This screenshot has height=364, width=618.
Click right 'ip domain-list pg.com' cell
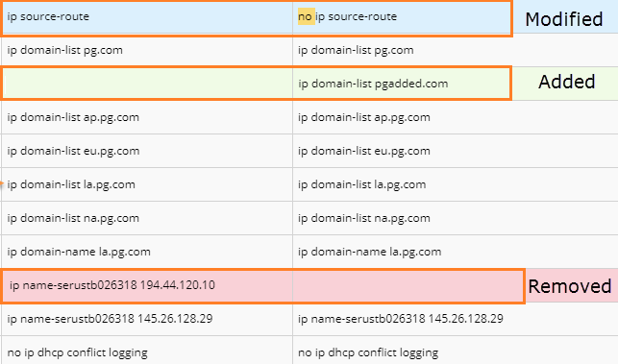coord(456,50)
